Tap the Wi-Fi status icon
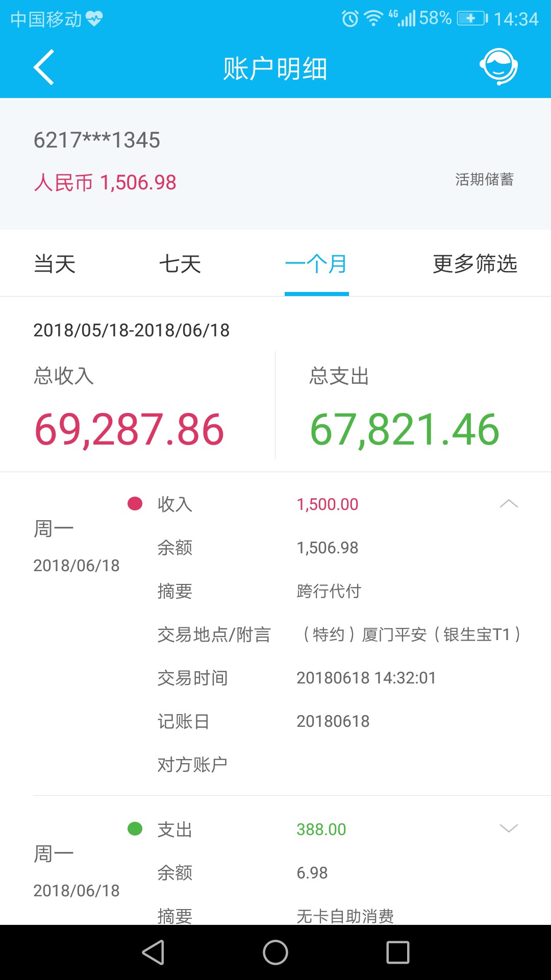 [373, 19]
